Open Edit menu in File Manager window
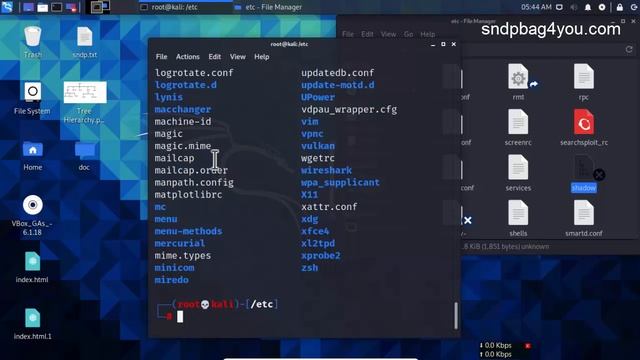The width and height of the screenshot is (640, 360). pyautogui.click(x=367, y=34)
